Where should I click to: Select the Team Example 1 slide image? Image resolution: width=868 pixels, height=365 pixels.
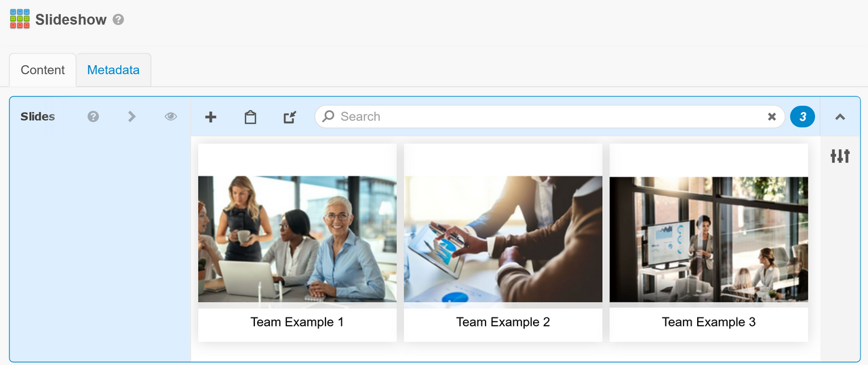click(297, 239)
